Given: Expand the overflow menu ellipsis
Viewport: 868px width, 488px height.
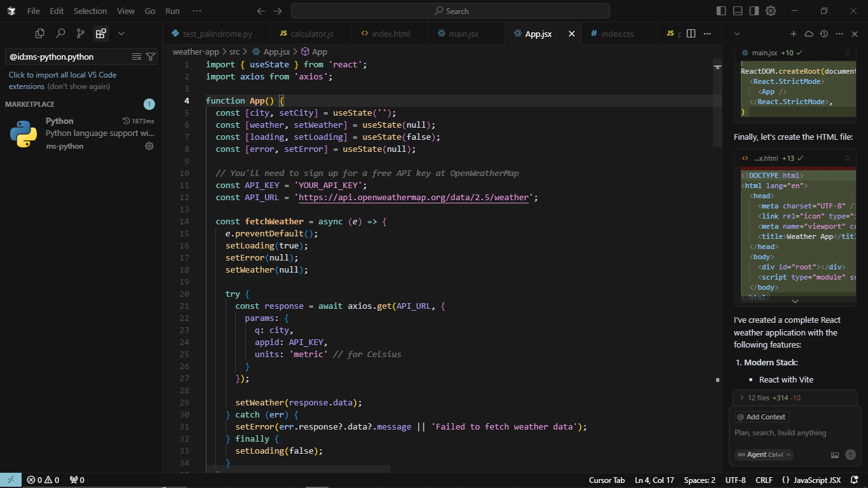Looking at the screenshot, I should coord(197,11).
